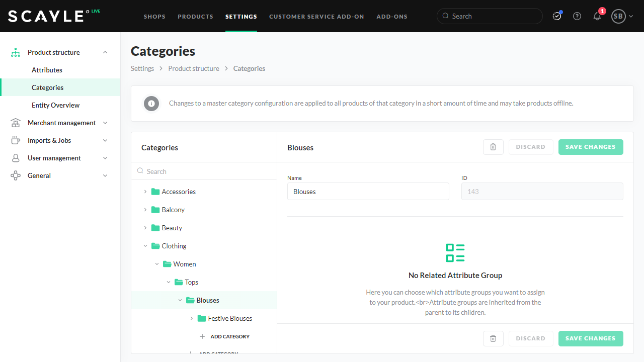Image resolution: width=644 pixels, height=362 pixels.
Task: Expand Merchant management in sidebar
Action: pyautogui.click(x=105, y=123)
